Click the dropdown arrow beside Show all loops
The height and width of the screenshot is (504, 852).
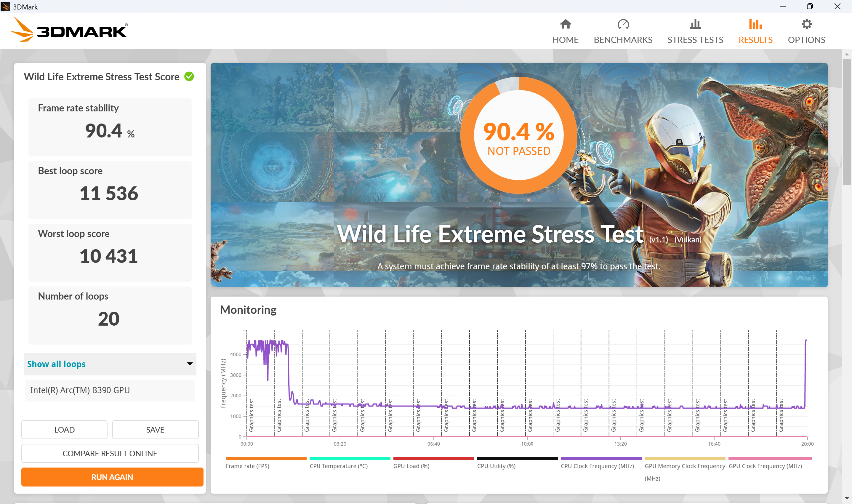190,364
